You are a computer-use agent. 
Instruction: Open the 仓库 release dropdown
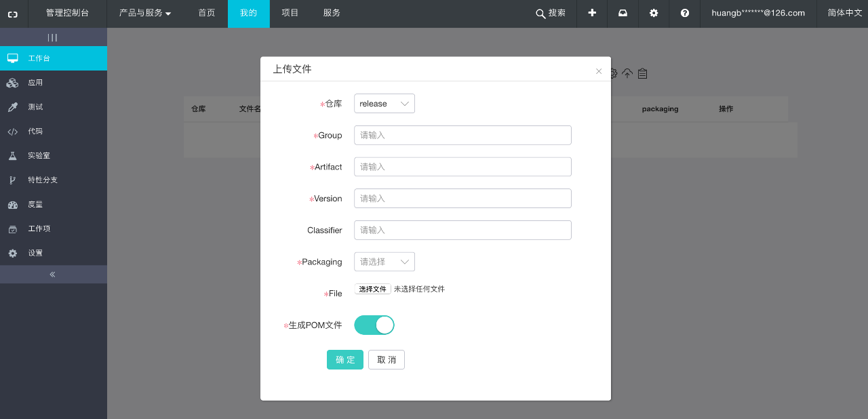(x=384, y=104)
